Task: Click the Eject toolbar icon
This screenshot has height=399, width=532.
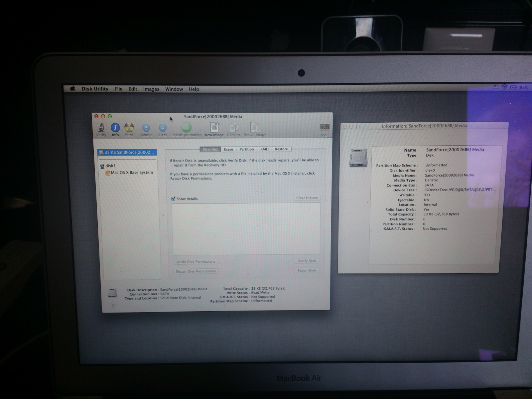Action: click(163, 128)
